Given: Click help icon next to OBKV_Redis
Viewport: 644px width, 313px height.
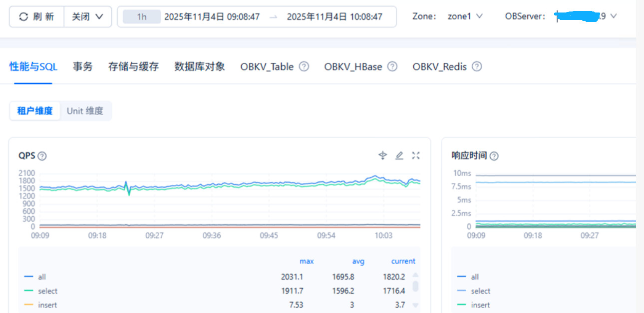Looking at the screenshot, I should pos(477,66).
